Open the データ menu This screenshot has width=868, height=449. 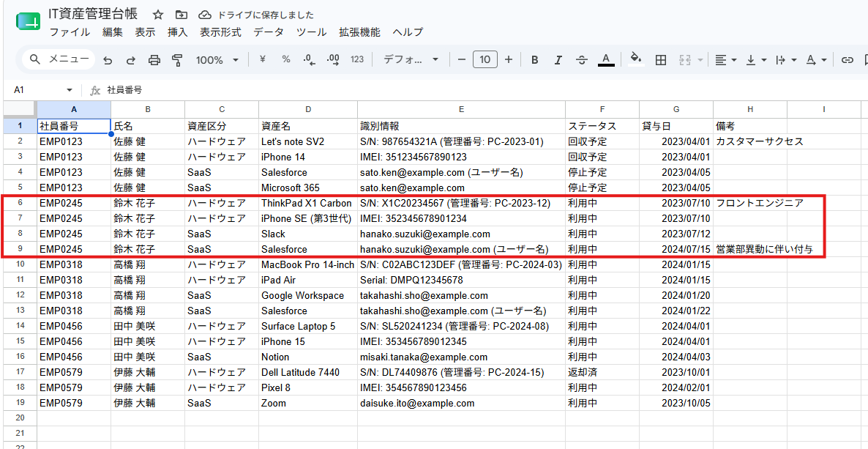(x=269, y=32)
